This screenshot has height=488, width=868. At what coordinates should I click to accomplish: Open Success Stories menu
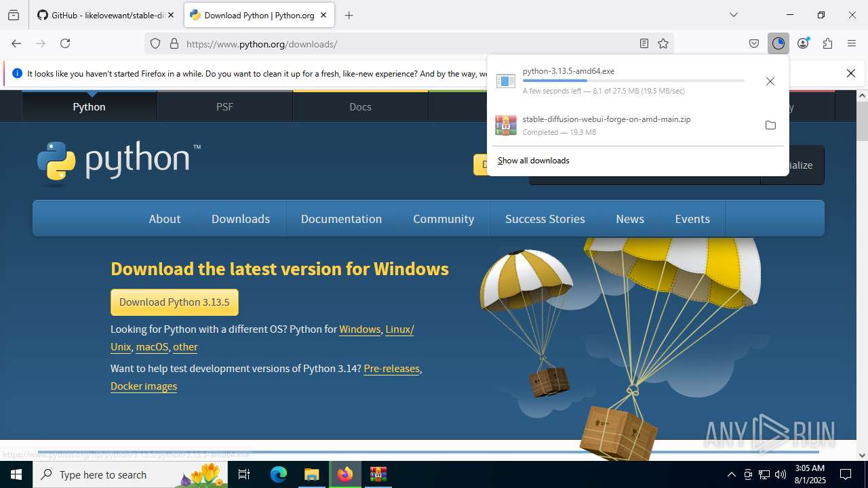(x=545, y=219)
